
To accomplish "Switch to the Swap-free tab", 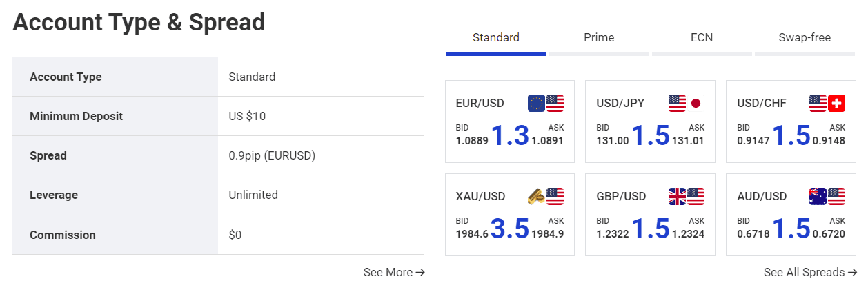I will click(805, 38).
